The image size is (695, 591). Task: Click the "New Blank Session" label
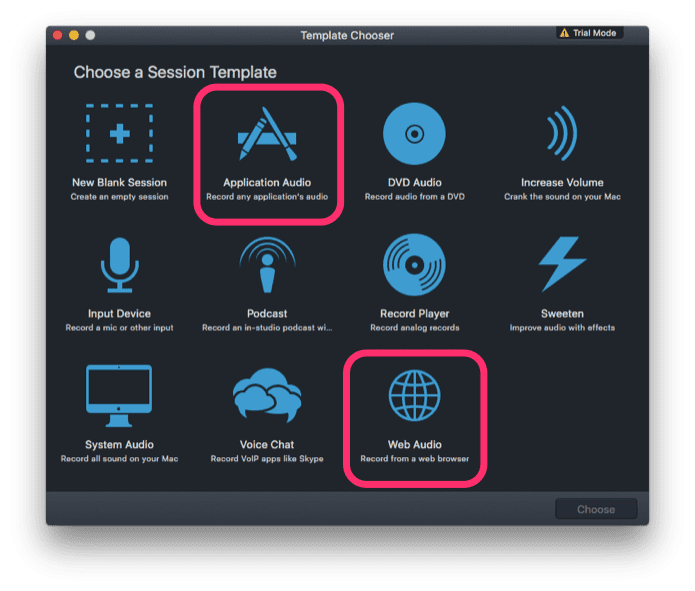point(119,183)
